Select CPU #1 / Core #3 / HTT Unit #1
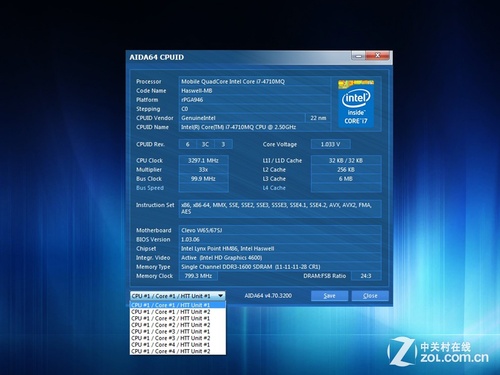 point(178,331)
